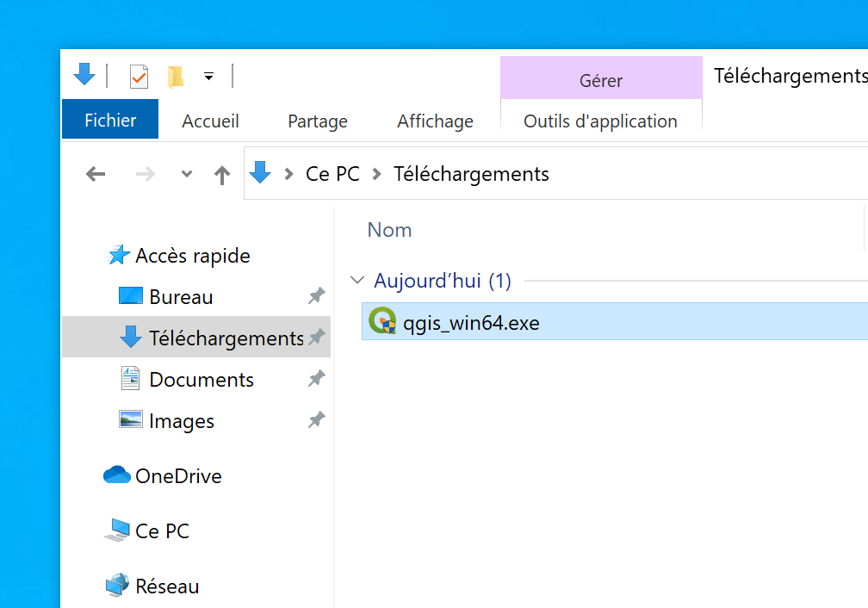Click the blue download arrow title bar icon
This screenshot has width=868, height=608.
click(84, 75)
